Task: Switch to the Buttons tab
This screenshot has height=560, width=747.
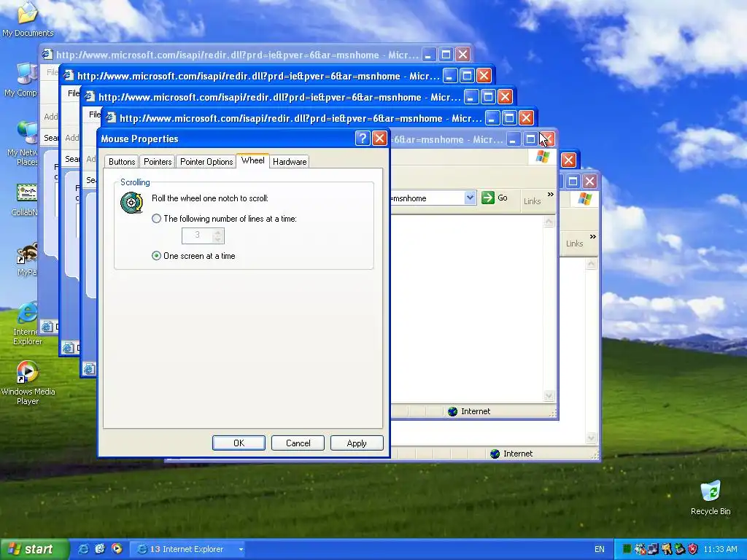Action: [x=122, y=161]
